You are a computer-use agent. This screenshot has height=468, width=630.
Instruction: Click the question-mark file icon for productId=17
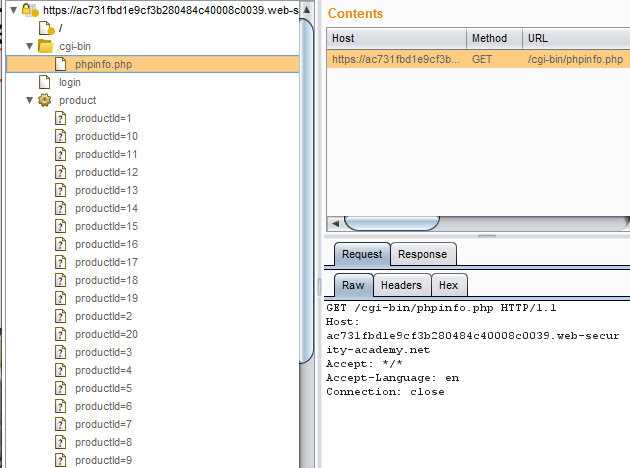click(x=61, y=262)
